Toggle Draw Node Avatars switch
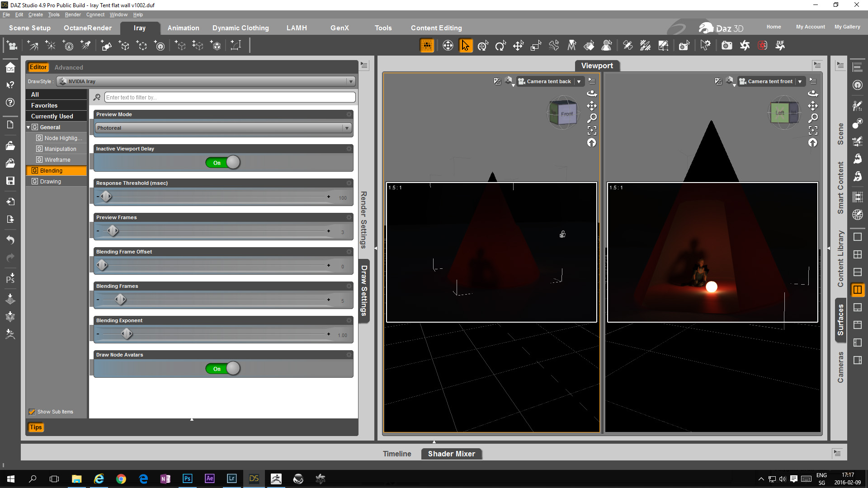 coord(223,369)
